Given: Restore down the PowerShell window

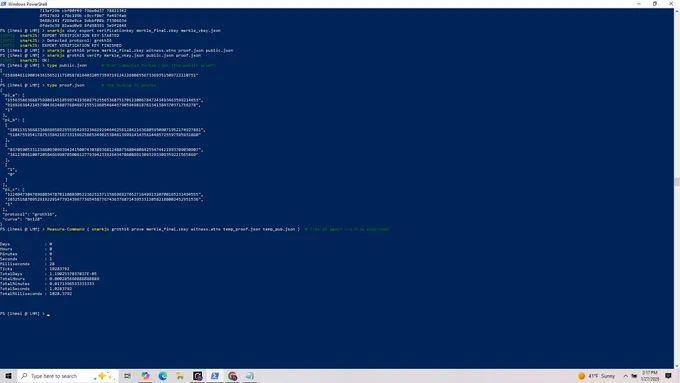Looking at the screenshot, I should tap(655, 4).
